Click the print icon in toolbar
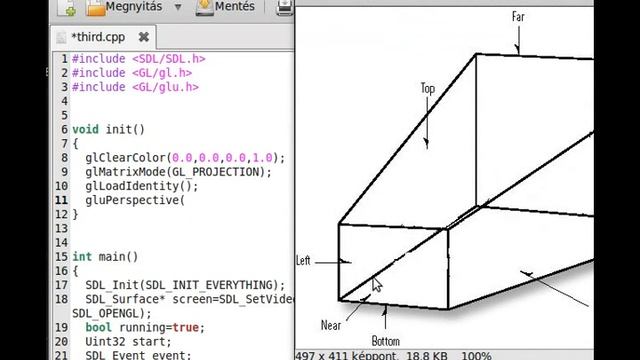The width and height of the screenshot is (640, 360). tap(285, 7)
